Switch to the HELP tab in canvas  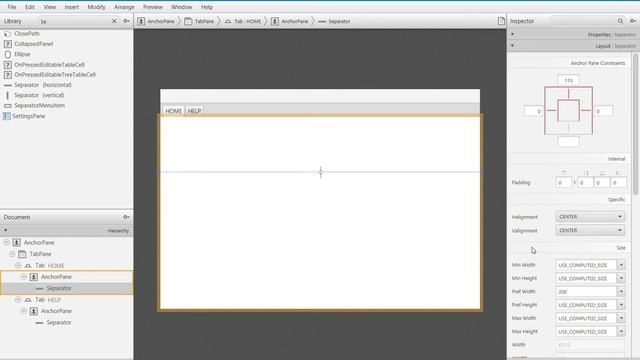point(194,111)
